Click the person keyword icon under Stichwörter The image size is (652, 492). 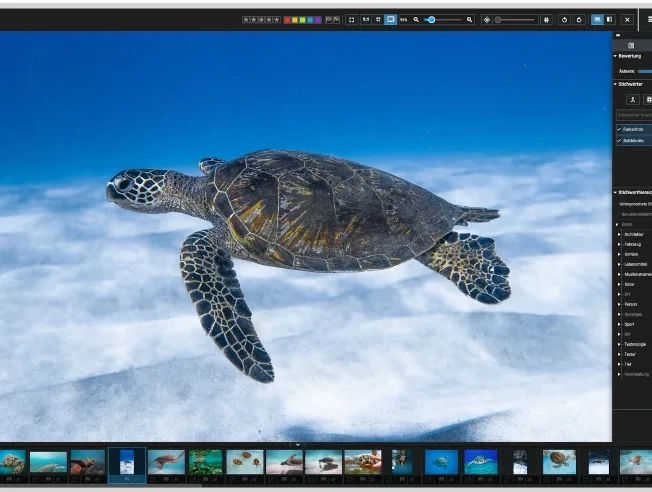point(633,99)
